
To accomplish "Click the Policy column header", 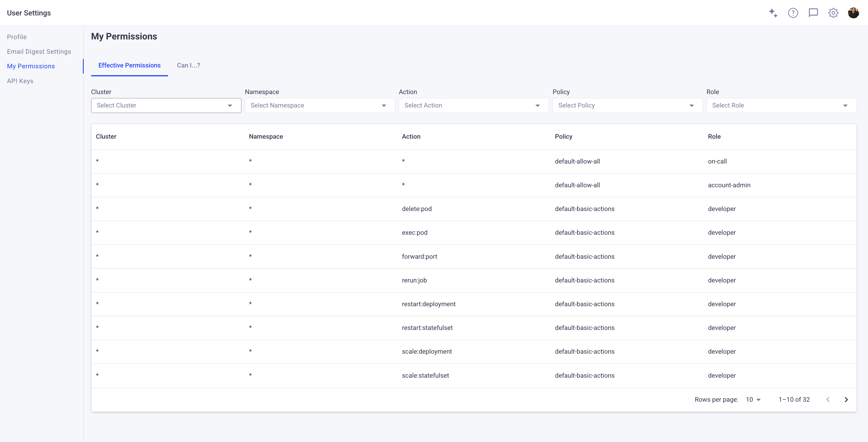I will click(563, 137).
